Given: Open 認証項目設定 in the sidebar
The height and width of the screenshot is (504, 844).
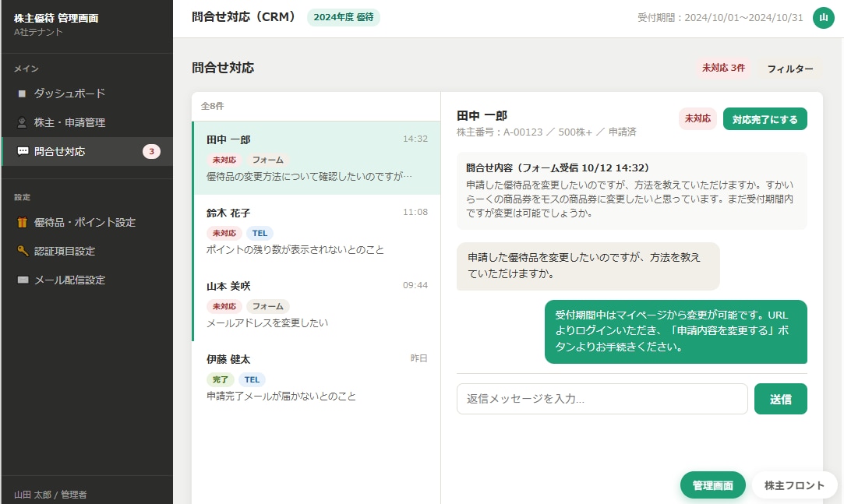Looking at the screenshot, I should click(x=87, y=251).
